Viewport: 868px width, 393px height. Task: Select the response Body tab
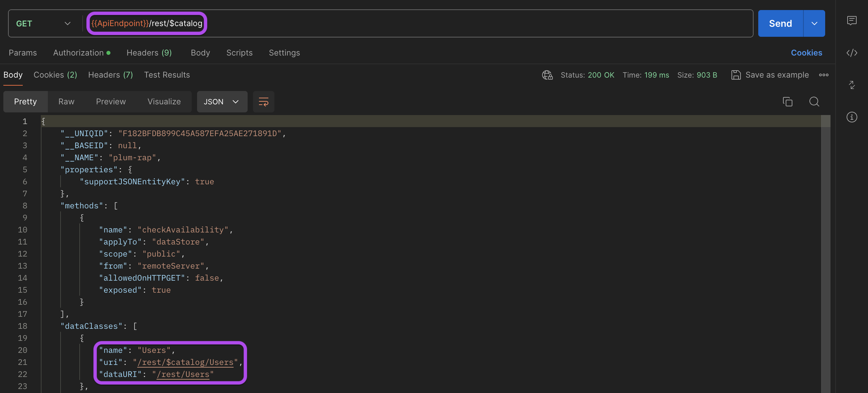13,75
